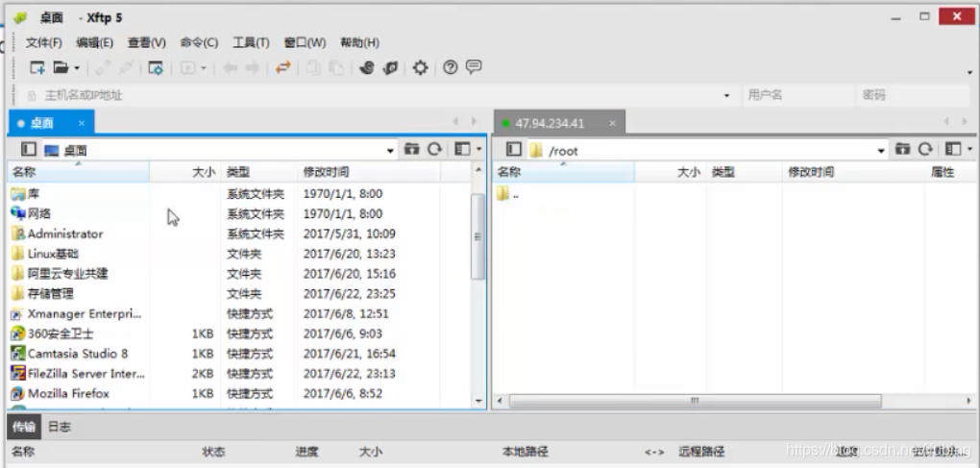Sort local files by 类型 column
Image resolution: width=980 pixels, height=468 pixels.
coord(258,172)
